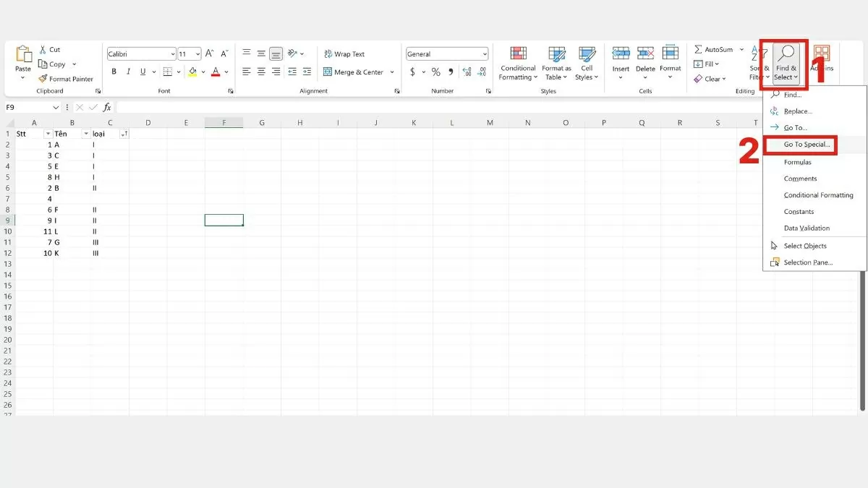
Task: Toggle Italic formatting
Action: coord(129,72)
